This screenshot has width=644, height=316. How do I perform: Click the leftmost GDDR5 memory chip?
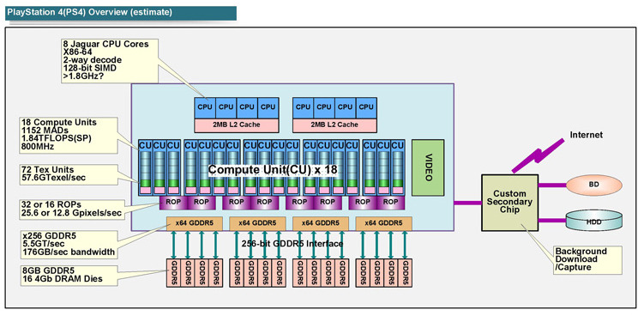[x=173, y=273]
